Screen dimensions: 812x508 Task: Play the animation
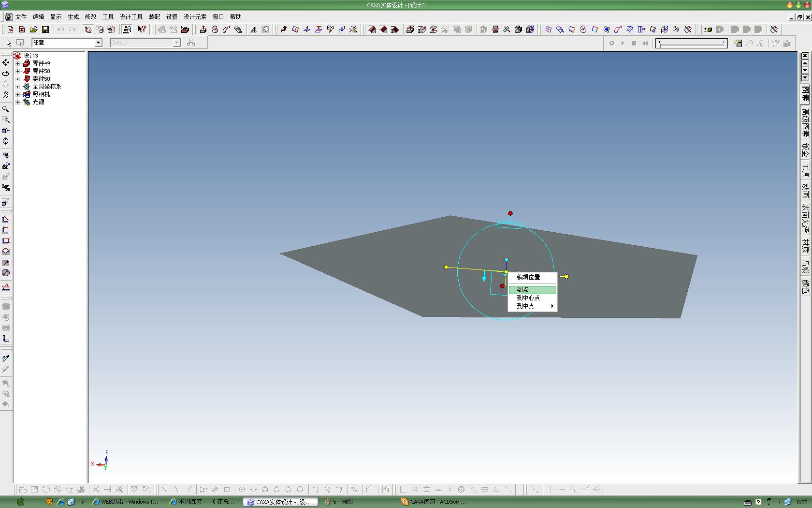623,43
